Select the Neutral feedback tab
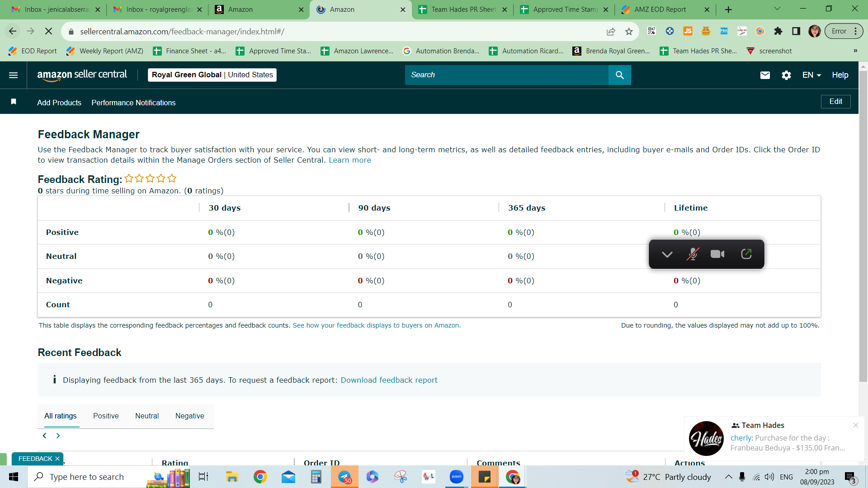 coord(147,416)
